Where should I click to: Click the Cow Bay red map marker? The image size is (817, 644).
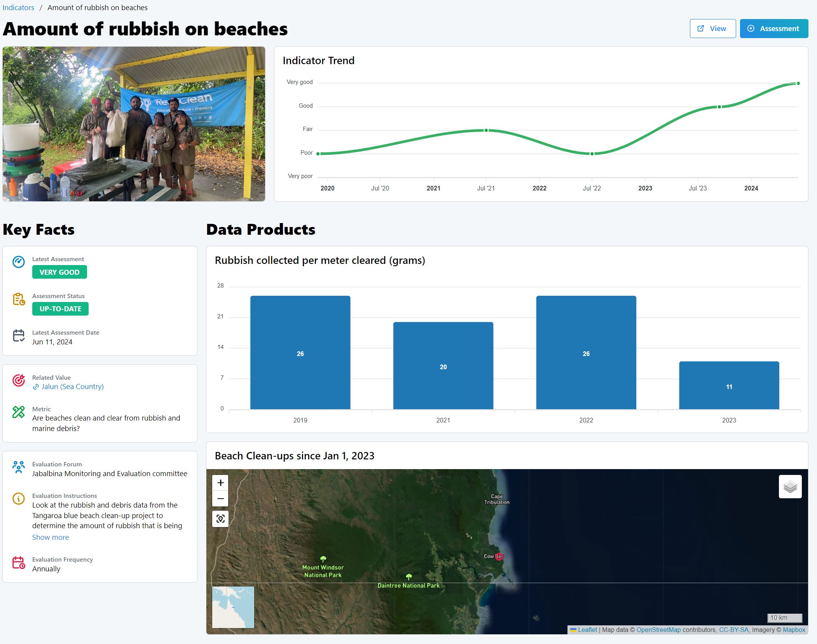tap(499, 557)
